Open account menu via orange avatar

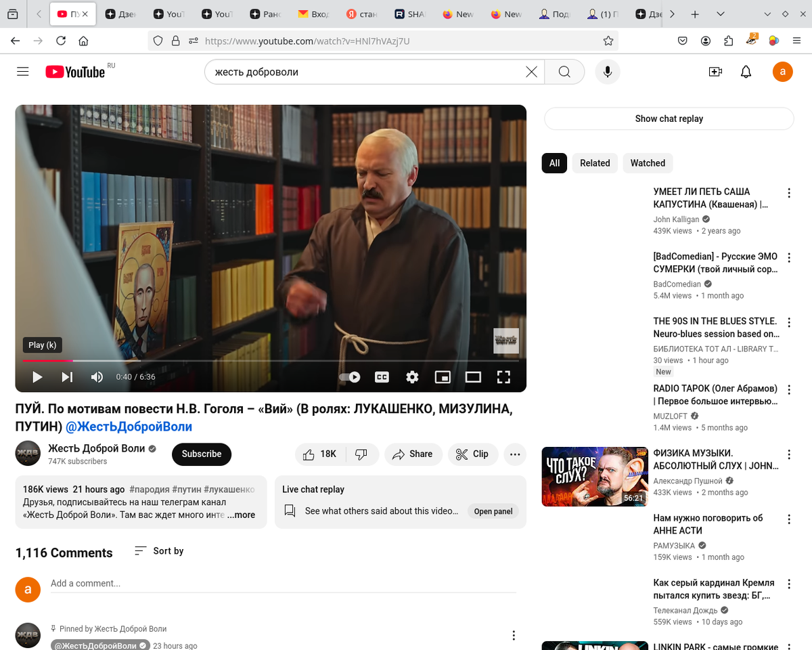[783, 72]
